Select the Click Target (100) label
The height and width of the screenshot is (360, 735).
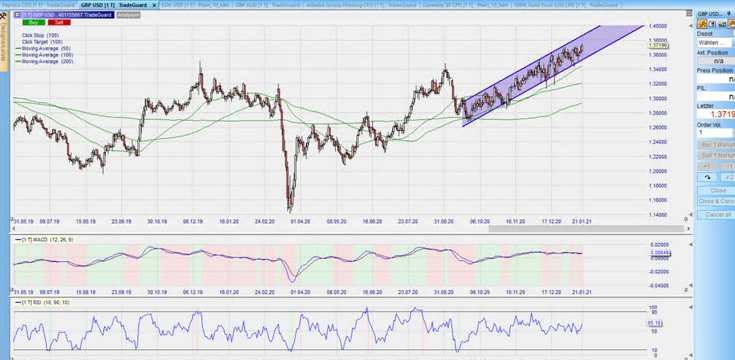[42, 42]
